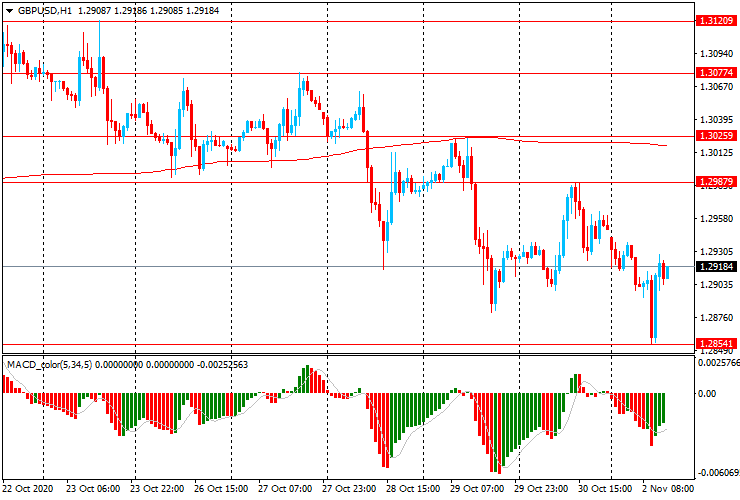Select the 1.30774 price level label
740x500 pixels.
point(716,73)
